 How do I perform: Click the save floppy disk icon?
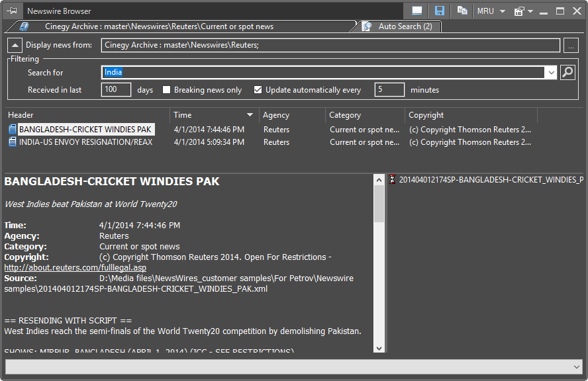click(x=440, y=11)
